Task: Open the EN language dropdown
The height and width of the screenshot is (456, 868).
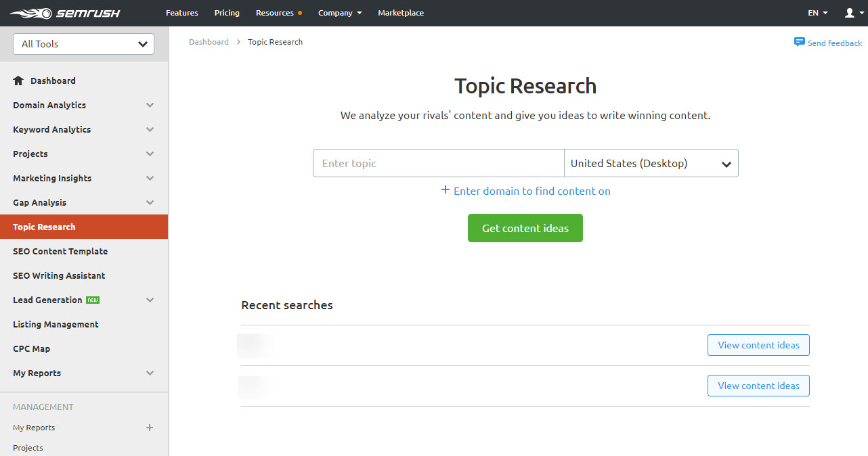Action: point(817,12)
